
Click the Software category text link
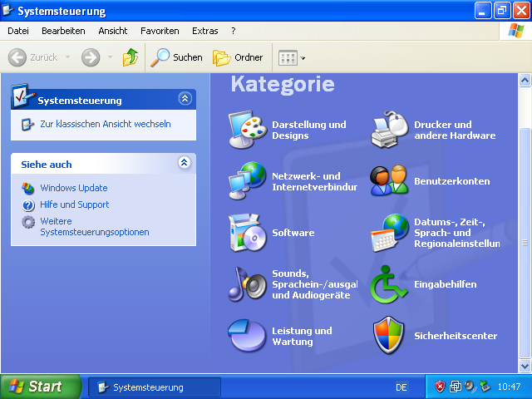coord(293,233)
